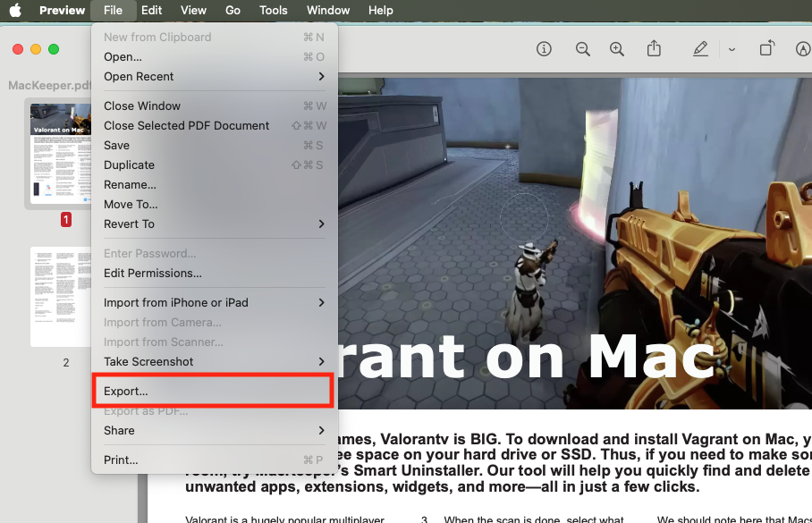Show the Markup toolbar
The image size is (812, 523).
coord(801,49)
